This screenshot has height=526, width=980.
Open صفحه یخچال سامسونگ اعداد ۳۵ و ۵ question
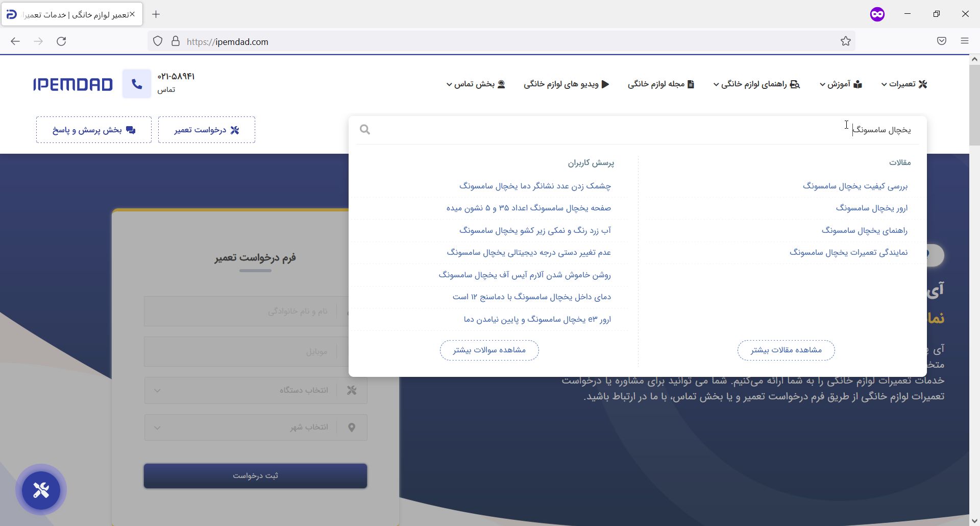click(x=529, y=208)
